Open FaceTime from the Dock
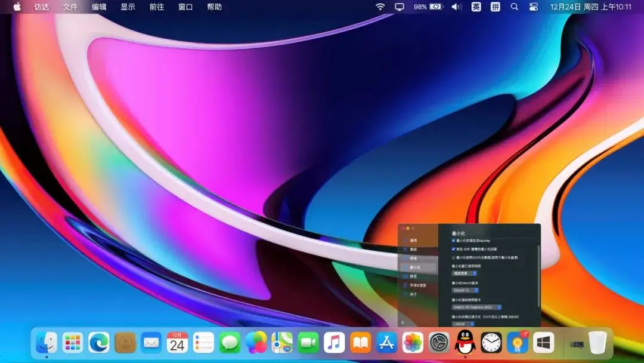644x363 pixels. tap(308, 343)
